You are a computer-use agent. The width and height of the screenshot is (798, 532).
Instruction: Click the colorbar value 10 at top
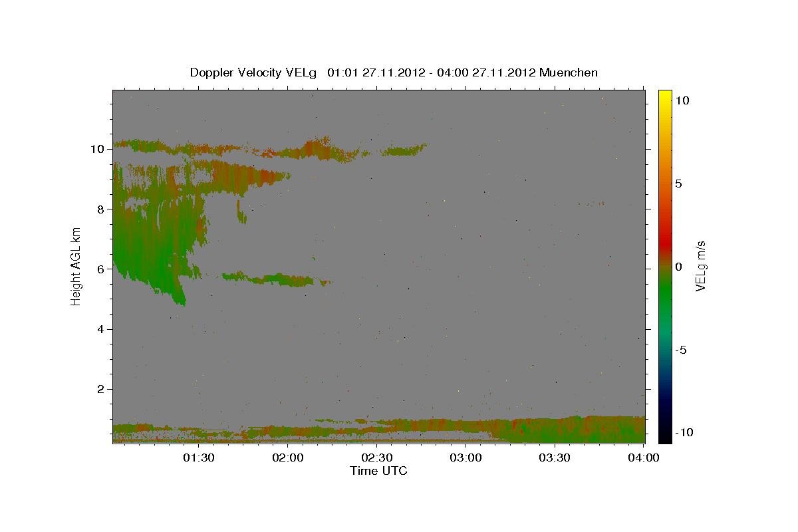[682, 100]
